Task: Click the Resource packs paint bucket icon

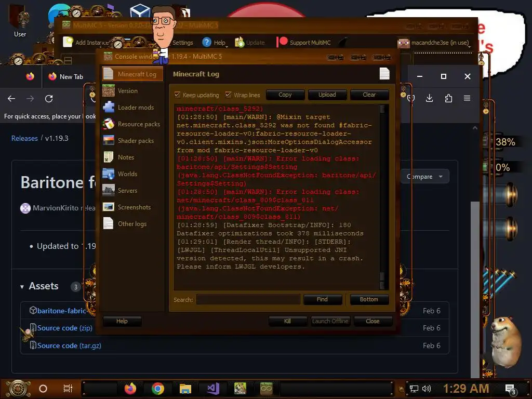Action: coord(109,124)
